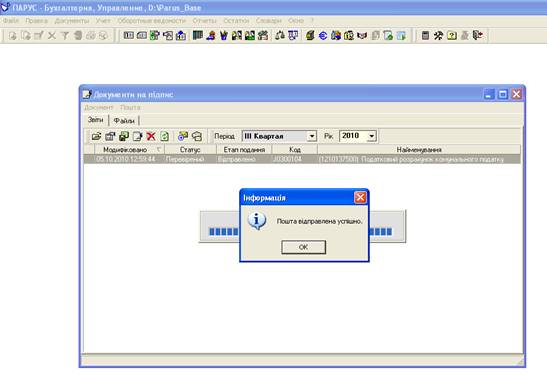Click the open folder icon in documents toolbar
This screenshot has width=547, height=379.
coord(96,136)
